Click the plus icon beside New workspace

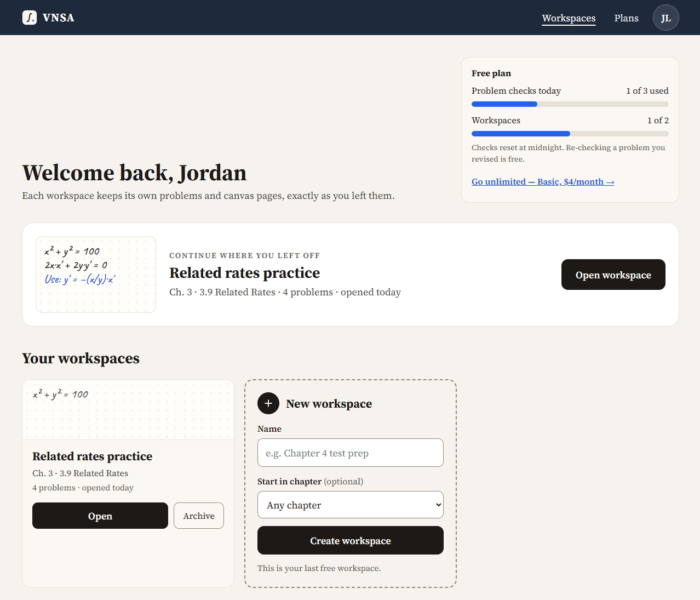pos(268,403)
